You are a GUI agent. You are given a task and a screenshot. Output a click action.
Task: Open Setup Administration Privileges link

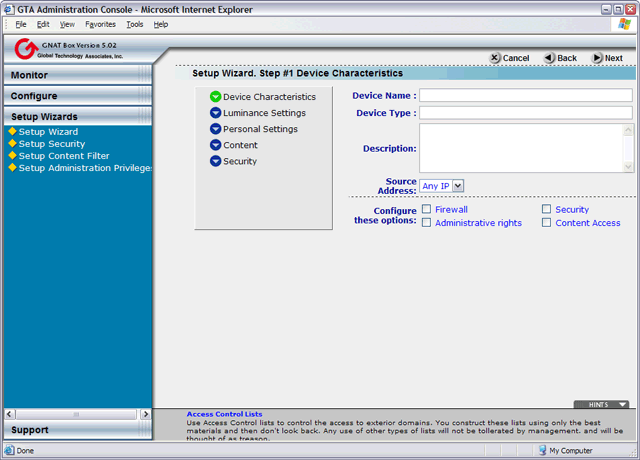tap(85, 168)
